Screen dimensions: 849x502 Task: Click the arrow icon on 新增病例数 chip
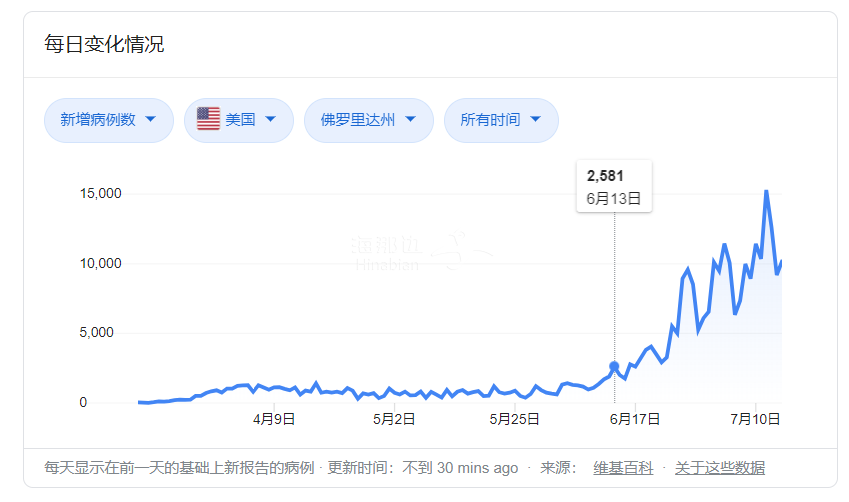151,120
